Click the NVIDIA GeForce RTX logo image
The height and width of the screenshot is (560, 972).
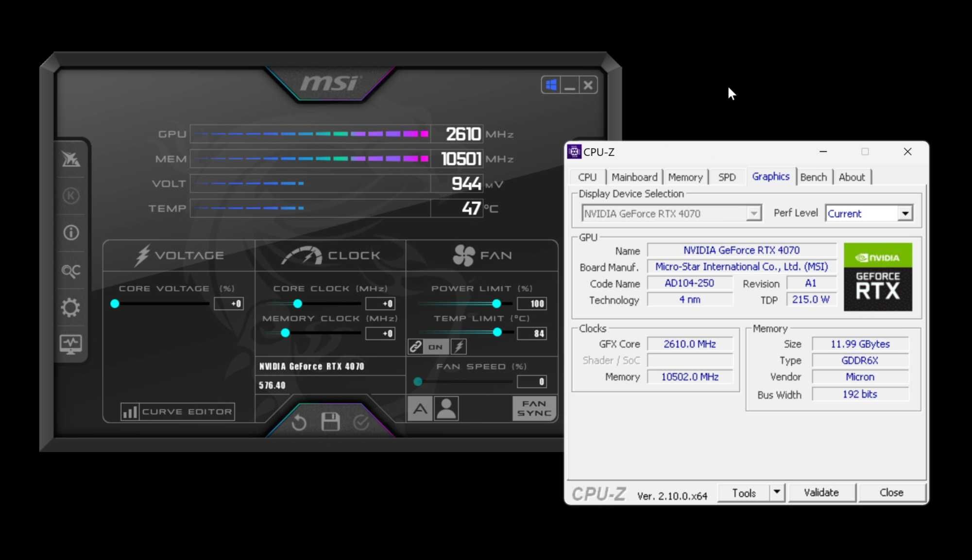[878, 277]
